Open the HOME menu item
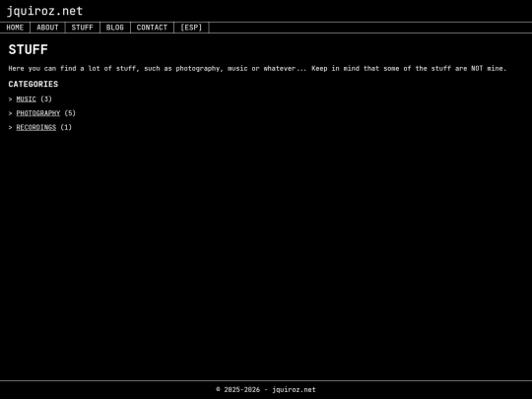This screenshot has height=399, width=532. (x=15, y=28)
